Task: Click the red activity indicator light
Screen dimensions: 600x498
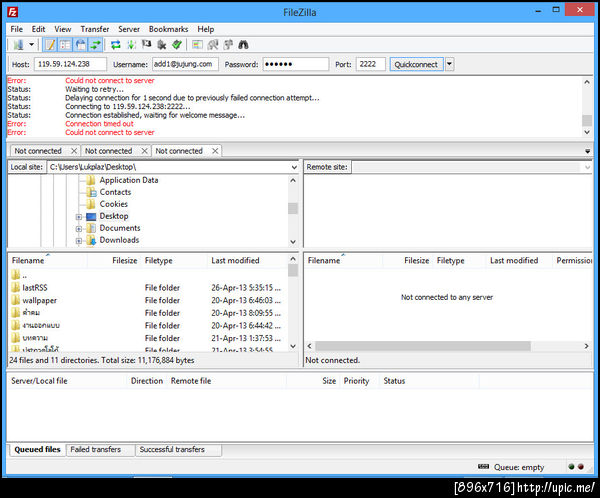Action: pyautogui.click(x=581, y=467)
